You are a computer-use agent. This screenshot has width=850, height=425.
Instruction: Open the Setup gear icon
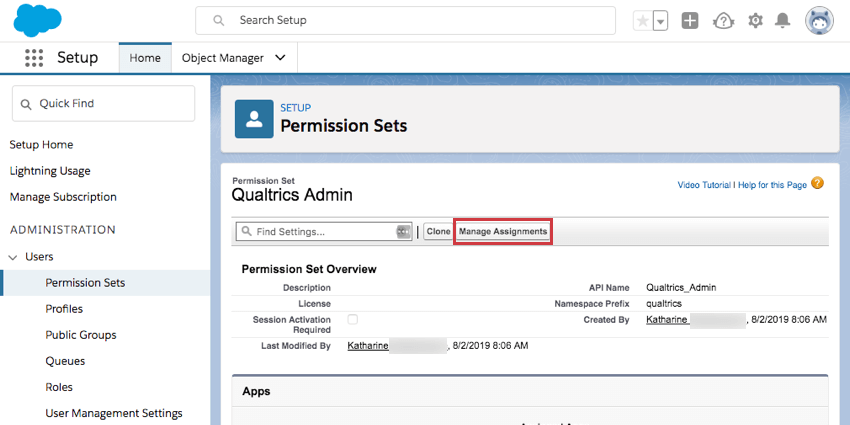tap(755, 21)
